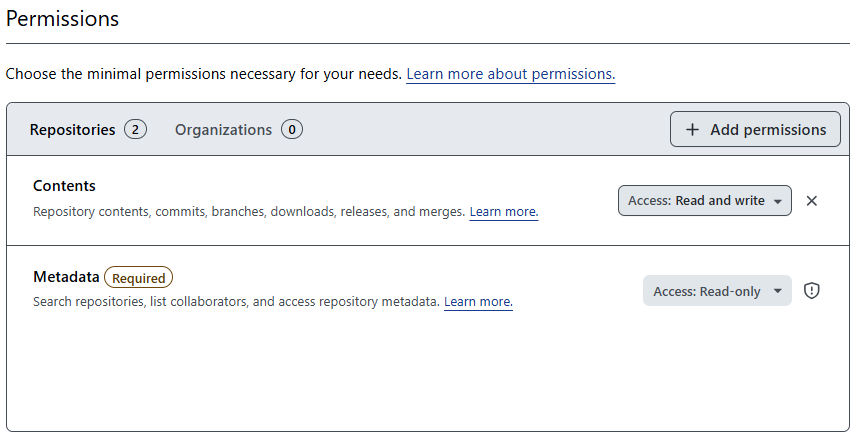Open the Metadata Read-only access dropdown
Screen dimensions: 857x438
coord(716,291)
